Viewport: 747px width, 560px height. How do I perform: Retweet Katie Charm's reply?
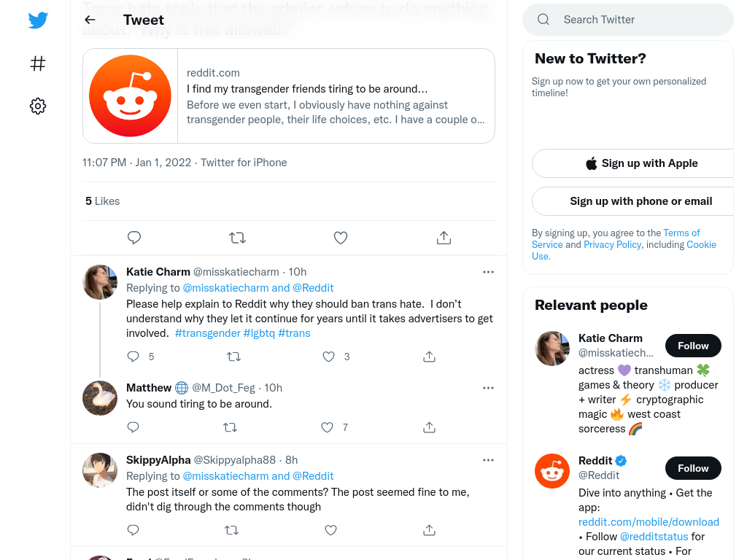(x=233, y=356)
